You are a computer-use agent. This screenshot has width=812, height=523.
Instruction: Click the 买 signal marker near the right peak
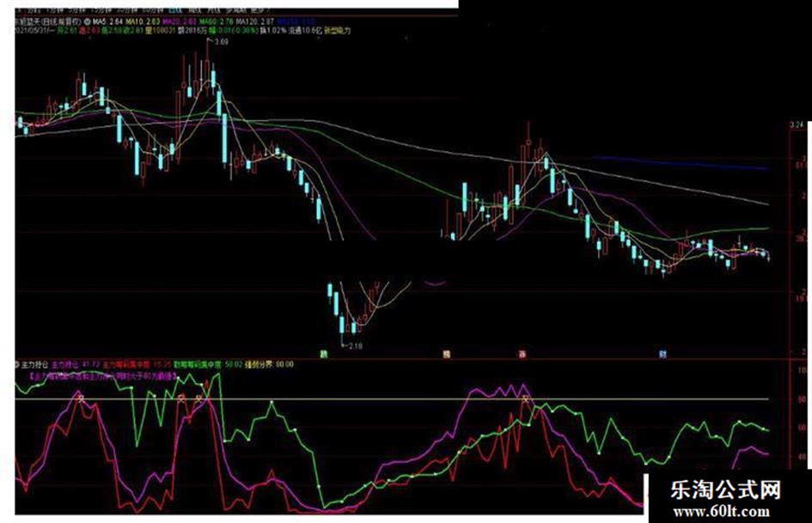[x=526, y=398]
